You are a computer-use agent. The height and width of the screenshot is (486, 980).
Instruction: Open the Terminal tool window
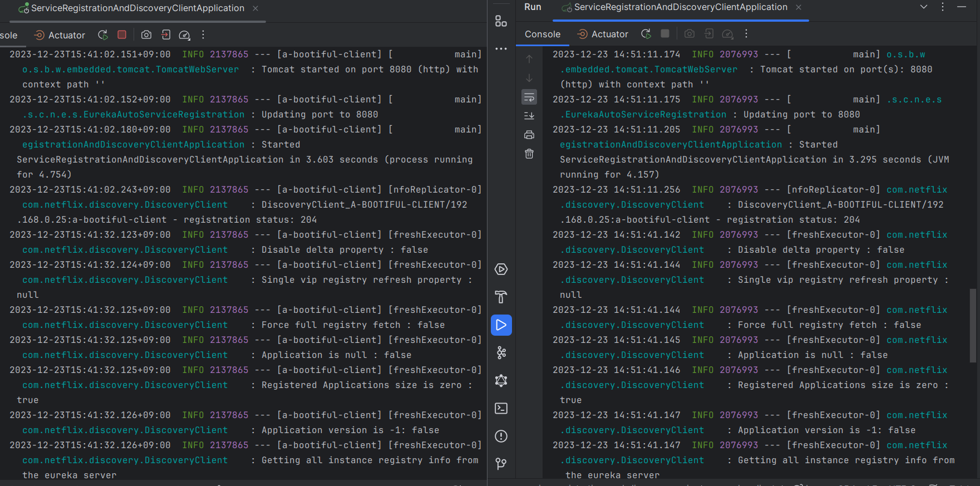click(x=501, y=408)
